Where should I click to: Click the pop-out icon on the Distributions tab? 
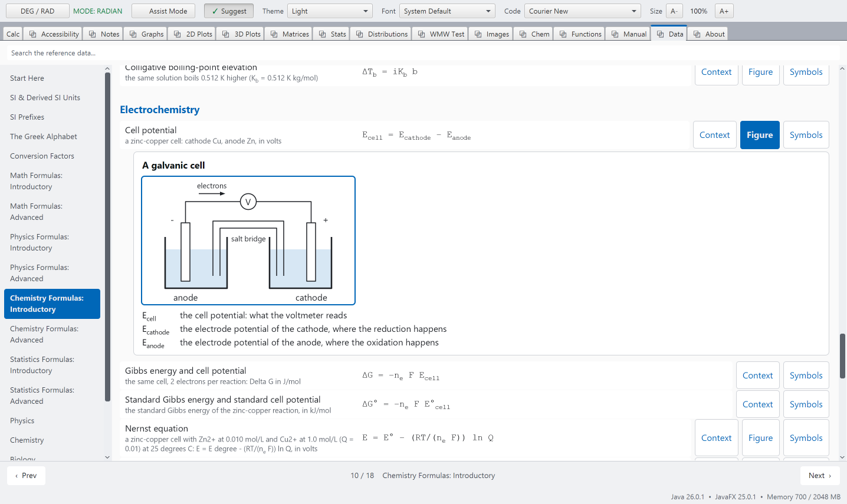[360, 34]
